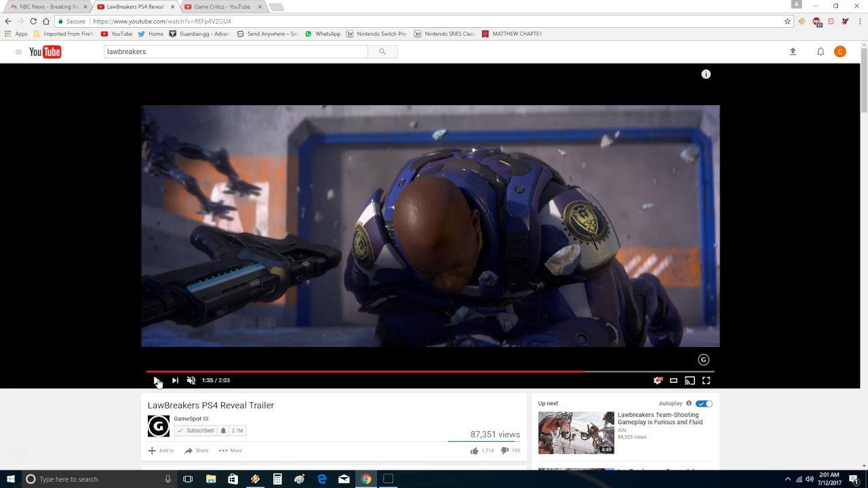Seek on the video progress bar

(430, 371)
